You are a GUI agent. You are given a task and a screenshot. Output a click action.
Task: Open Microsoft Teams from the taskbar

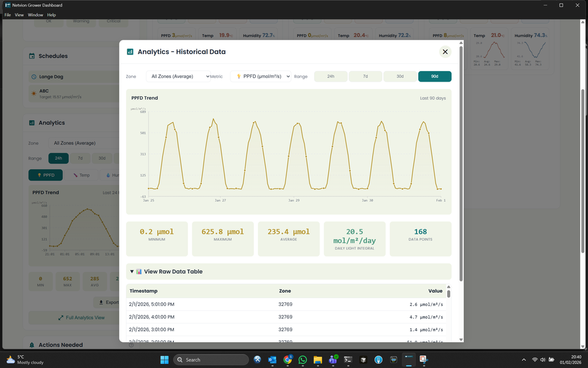(x=333, y=359)
